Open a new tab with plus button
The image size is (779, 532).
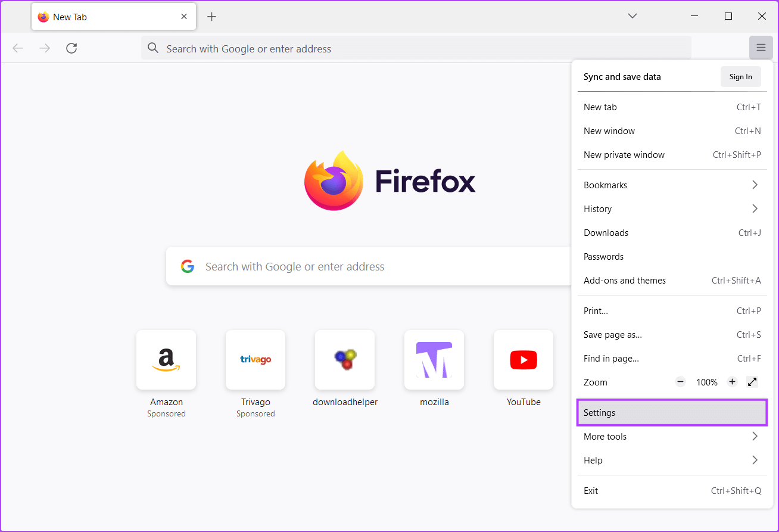click(x=211, y=17)
